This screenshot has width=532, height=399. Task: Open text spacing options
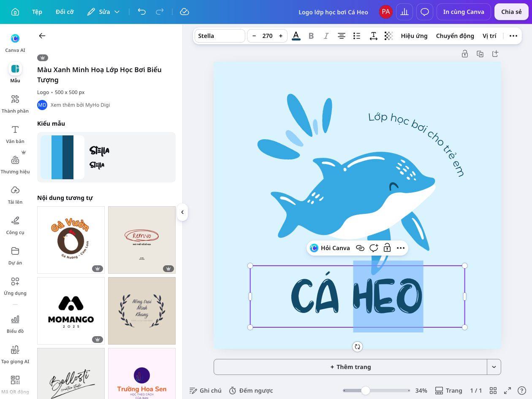pyautogui.click(x=373, y=36)
